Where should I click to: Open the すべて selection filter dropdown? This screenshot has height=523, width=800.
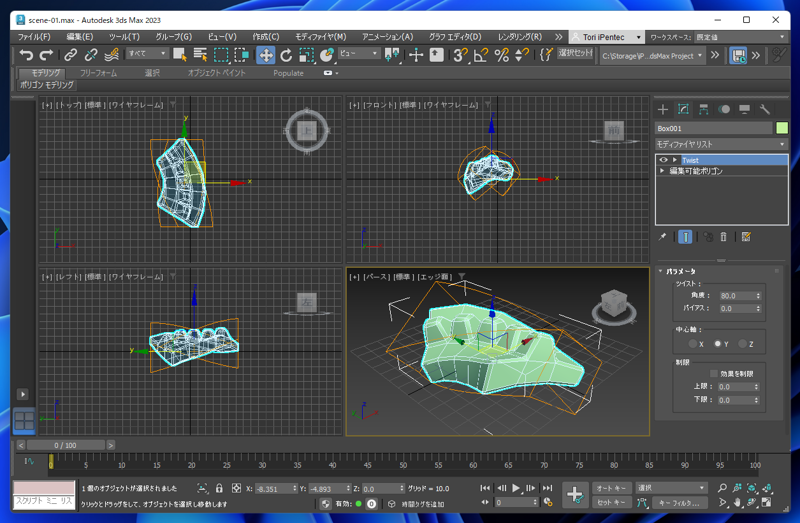point(147,53)
